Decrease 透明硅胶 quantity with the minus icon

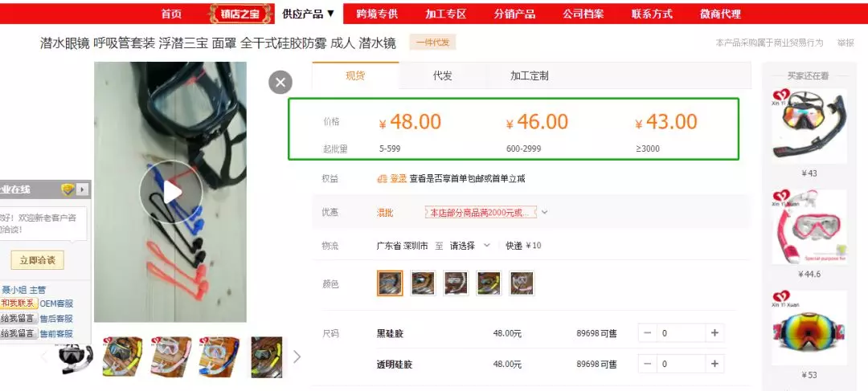(648, 364)
